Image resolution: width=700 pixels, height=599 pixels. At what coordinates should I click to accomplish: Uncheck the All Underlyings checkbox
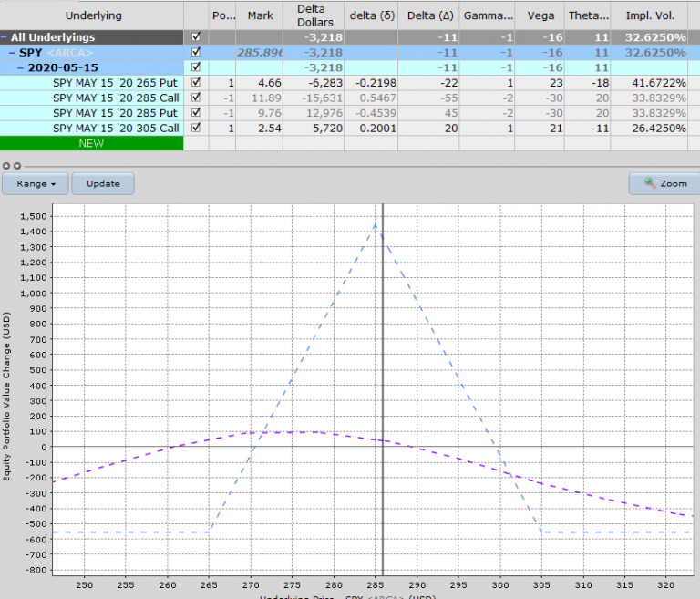(x=196, y=37)
